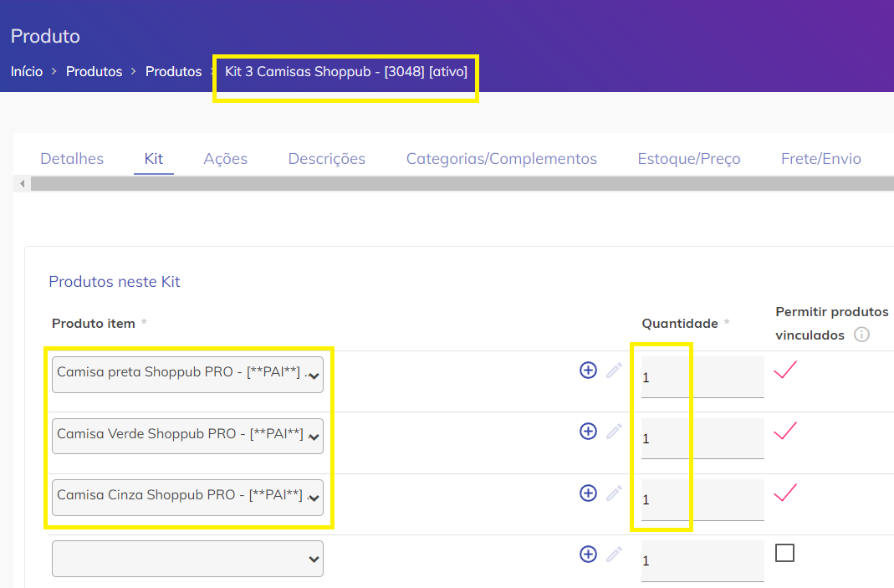
Task: Click plus icon on the empty product row
Action: [588, 554]
